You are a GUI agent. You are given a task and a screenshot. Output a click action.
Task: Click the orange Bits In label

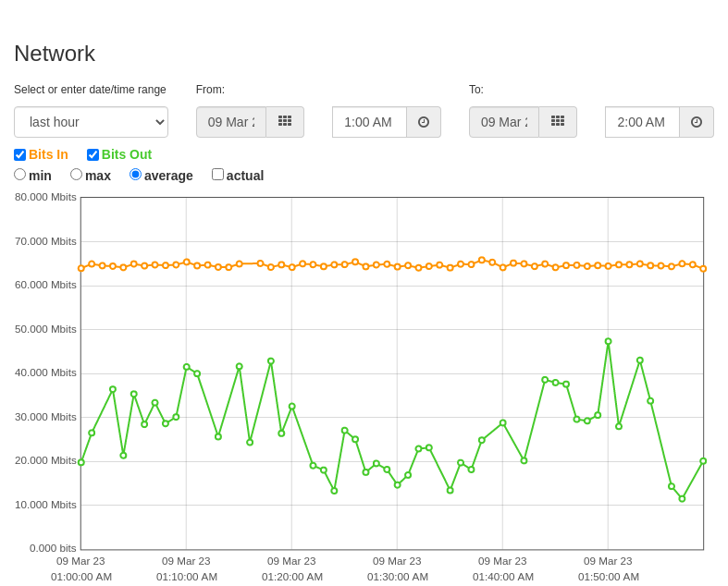coord(48,154)
